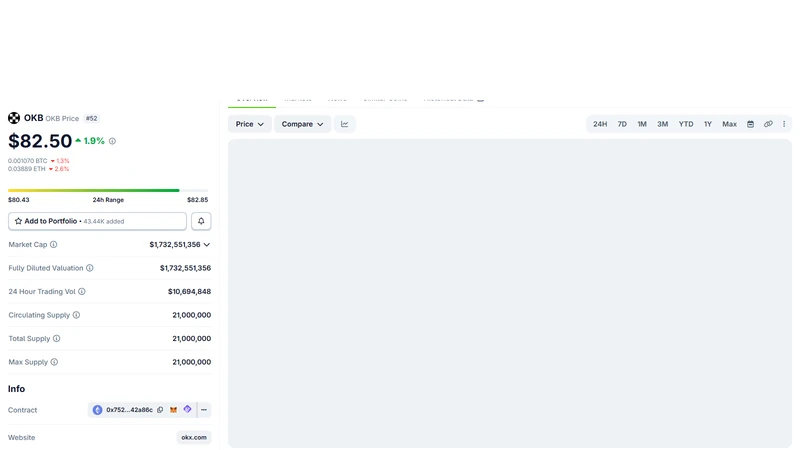The image size is (800, 450).
Task: Click the $82.50 price text
Action: click(x=40, y=141)
